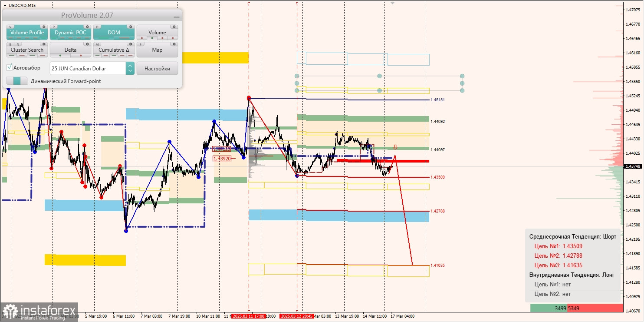
Task: Click the M hotkey tag on Cumulative Δ
Action: [97, 44]
